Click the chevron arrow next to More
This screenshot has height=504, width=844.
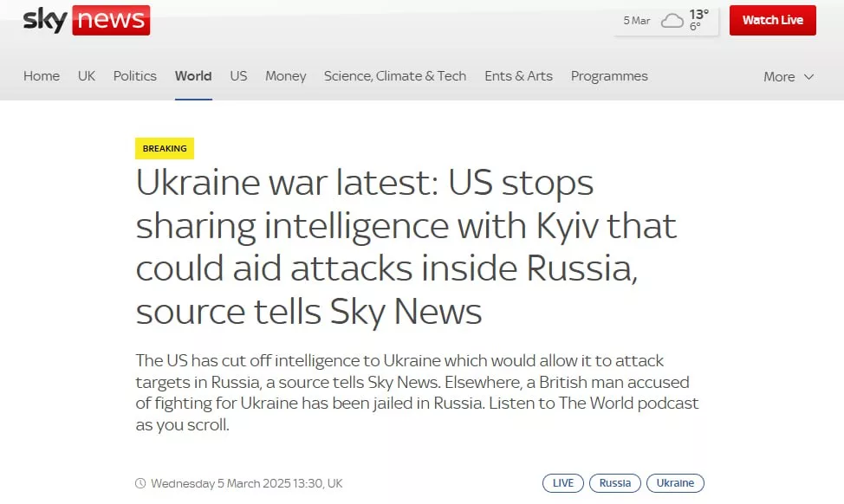809,77
